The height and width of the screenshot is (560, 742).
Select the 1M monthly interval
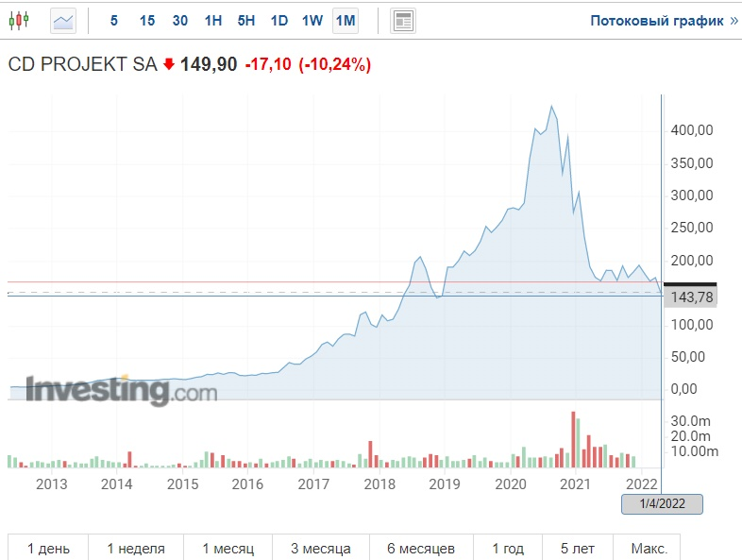click(x=346, y=21)
